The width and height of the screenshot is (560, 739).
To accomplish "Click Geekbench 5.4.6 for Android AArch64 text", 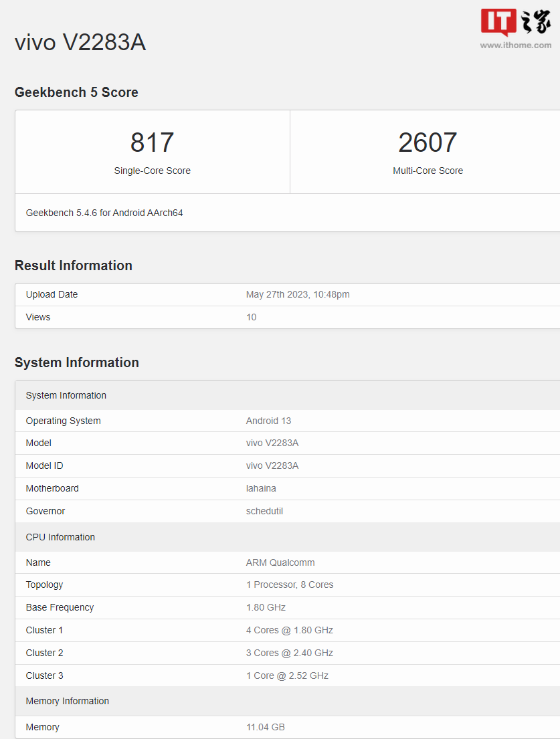I will click(x=104, y=213).
